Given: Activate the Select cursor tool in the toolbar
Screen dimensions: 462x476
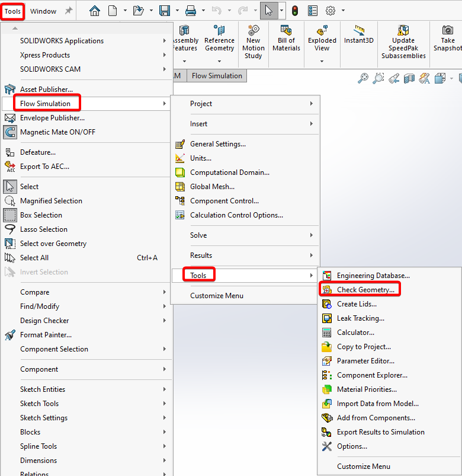Looking at the screenshot, I should click(x=269, y=11).
